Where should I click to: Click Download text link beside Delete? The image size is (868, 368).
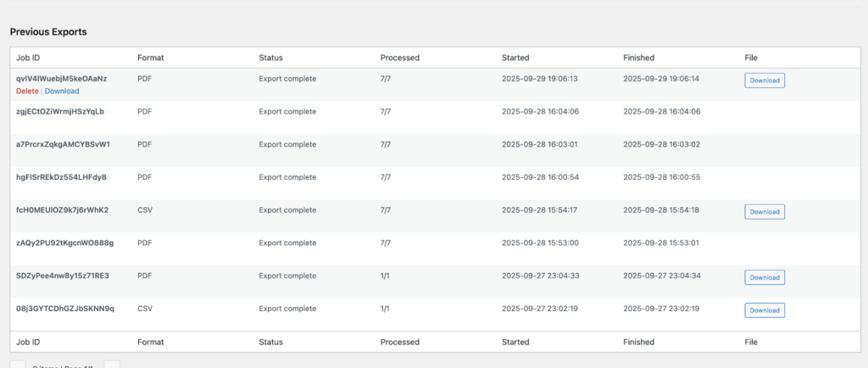click(x=62, y=92)
